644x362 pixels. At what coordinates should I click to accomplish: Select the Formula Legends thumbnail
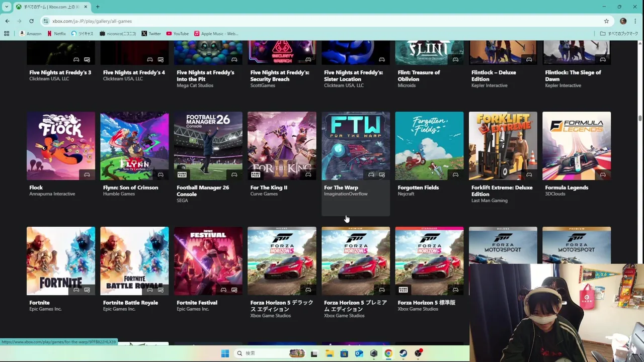click(x=577, y=146)
